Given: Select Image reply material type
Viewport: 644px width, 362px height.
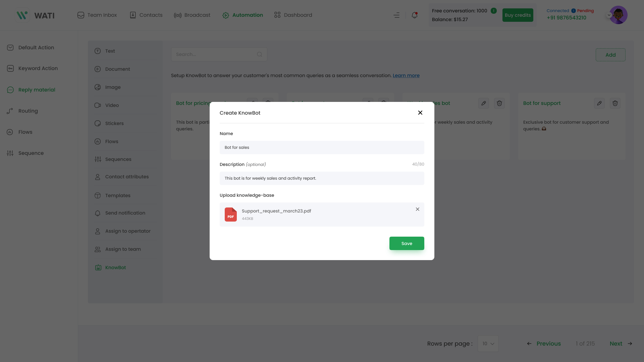Looking at the screenshot, I should pos(125,87).
